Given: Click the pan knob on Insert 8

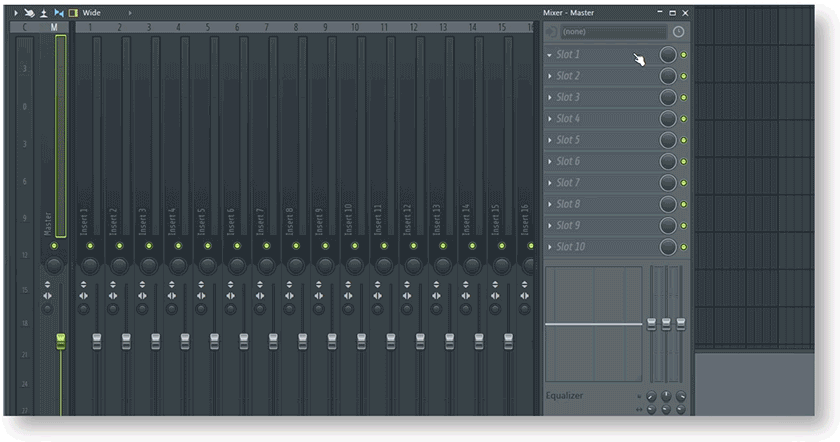Looking at the screenshot, I should pos(296,265).
